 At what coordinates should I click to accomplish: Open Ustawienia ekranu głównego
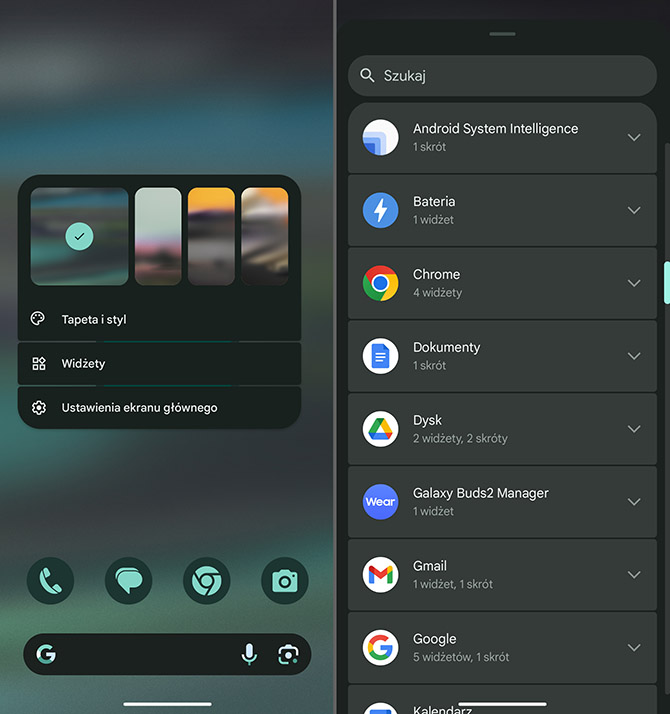click(159, 408)
